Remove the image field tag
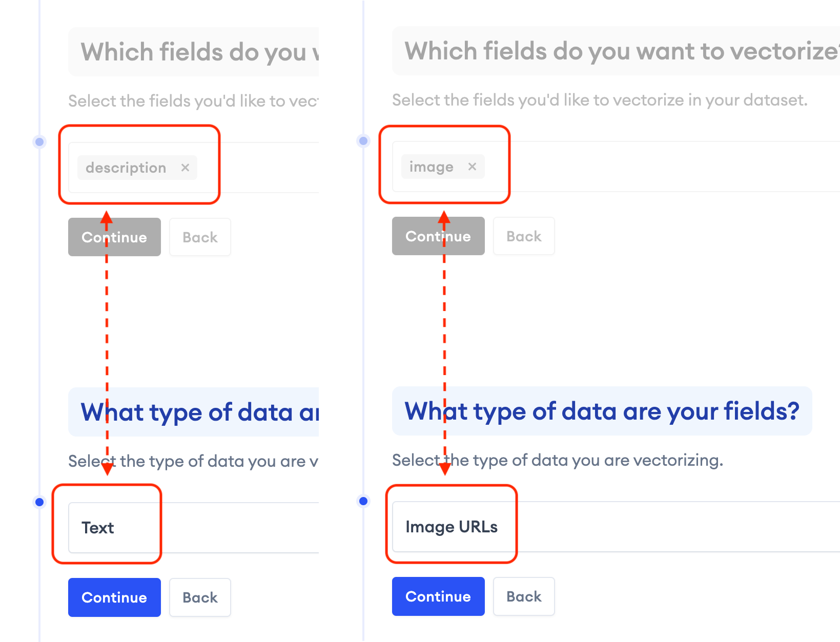 pos(472,167)
